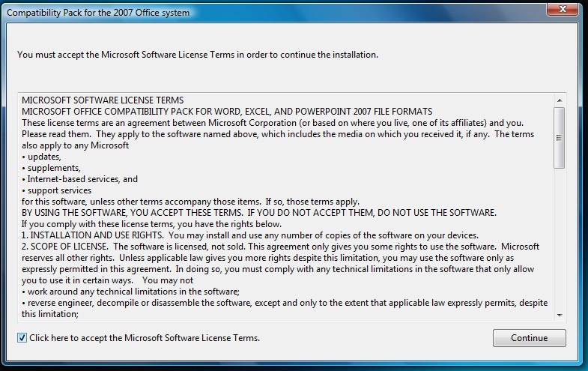Click the 'MICROSOFT OFFICE COMPATIBILITY PACK' heading line
Image resolution: width=588 pixels, height=371 pixels.
click(227, 112)
